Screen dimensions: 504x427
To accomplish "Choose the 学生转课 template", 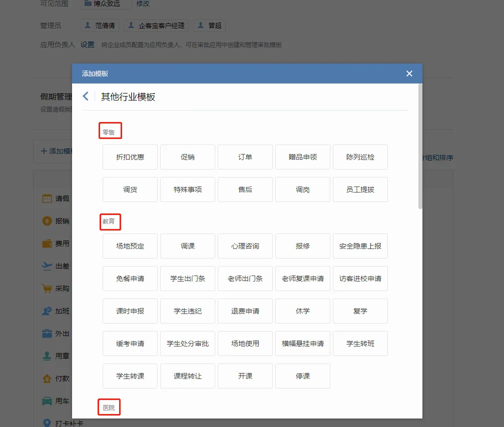I will pos(130,375).
